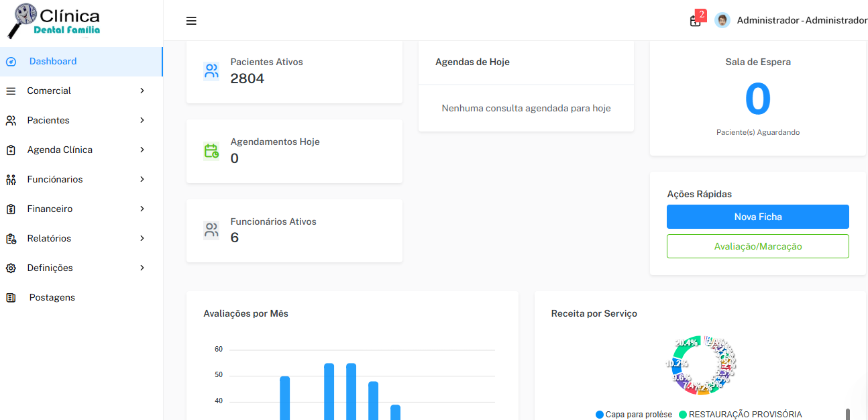The height and width of the screenshot is (420, 868).
Task: Open the Definições menu item
Action: [81, 268]
